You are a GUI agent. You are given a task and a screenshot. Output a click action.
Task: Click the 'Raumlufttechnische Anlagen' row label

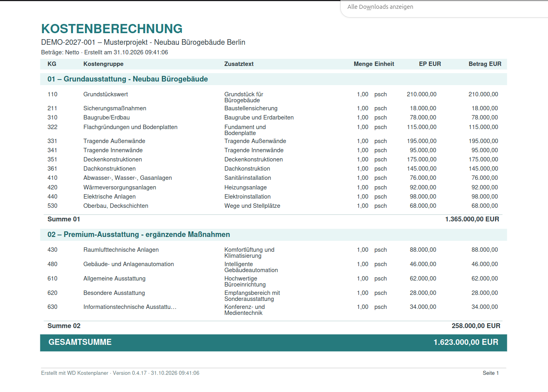121,250
